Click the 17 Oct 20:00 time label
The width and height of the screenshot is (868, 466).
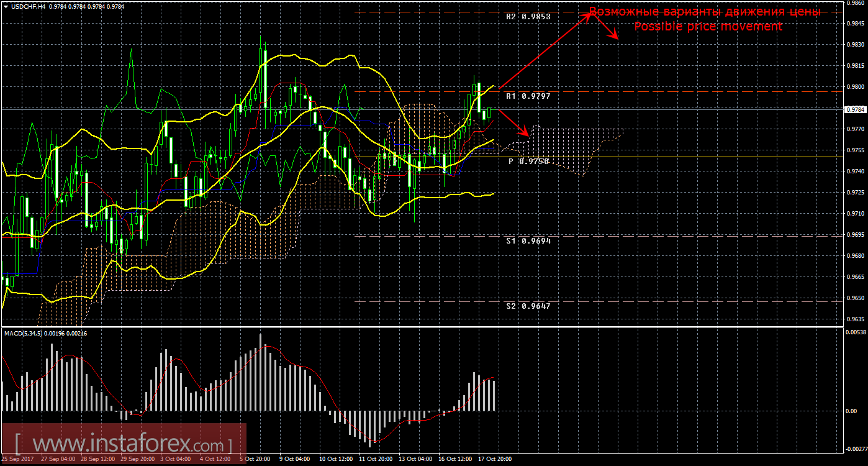[495, 459]
